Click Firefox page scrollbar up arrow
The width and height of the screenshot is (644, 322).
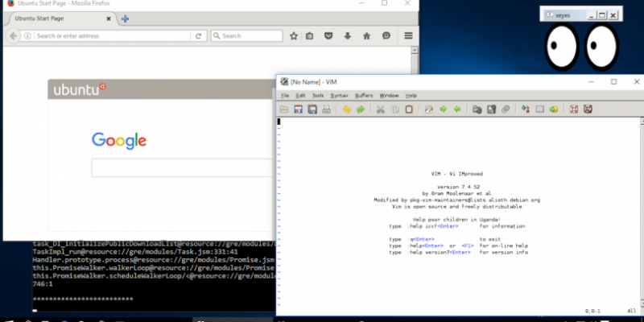click(415, 50)
